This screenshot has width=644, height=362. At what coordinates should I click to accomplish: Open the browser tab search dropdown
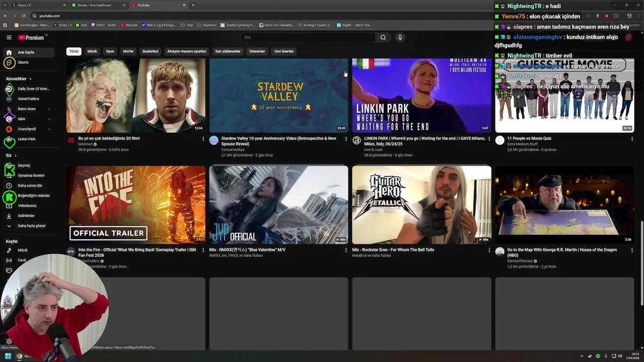pyautogui.click(x=5, y=5)
